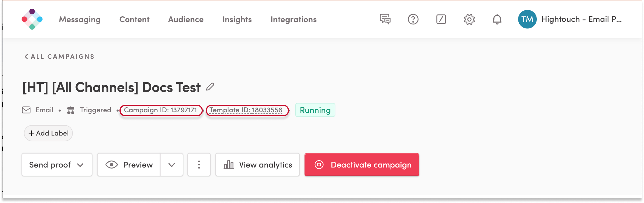
Task: Click the Template ID link
Action: coord(246,110)
